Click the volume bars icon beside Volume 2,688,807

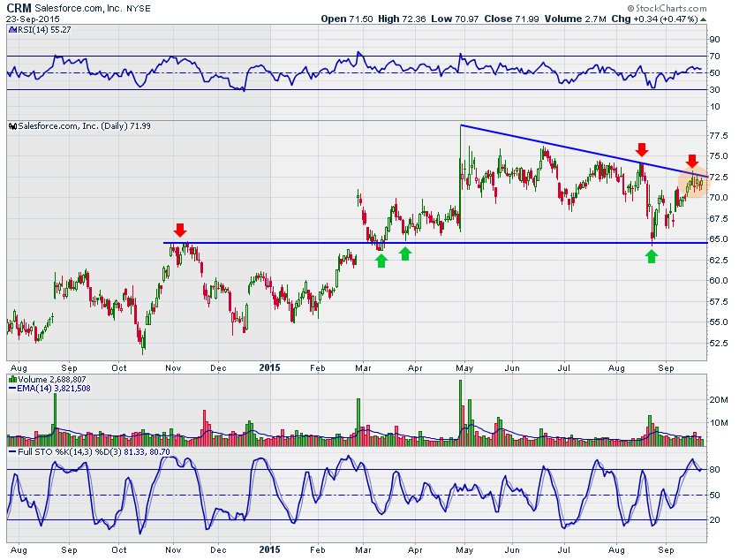12,380
